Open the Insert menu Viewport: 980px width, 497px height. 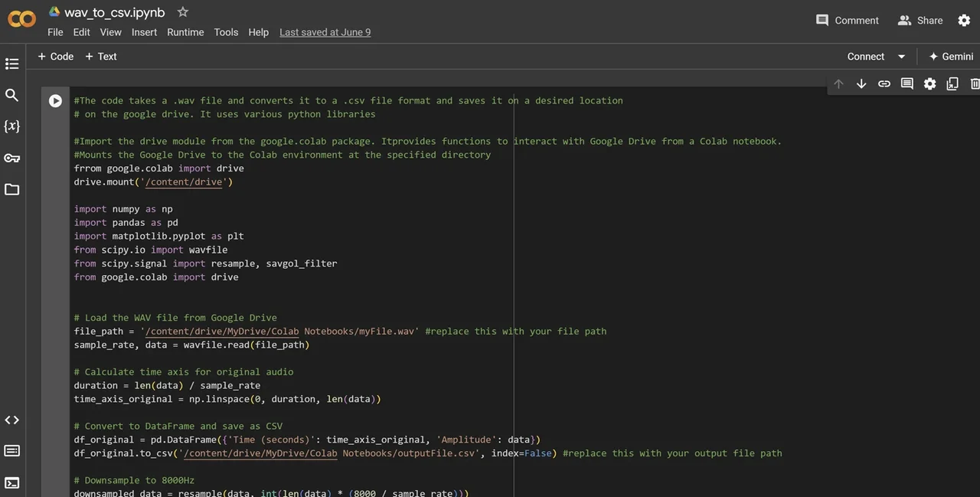tap(144, 32)
